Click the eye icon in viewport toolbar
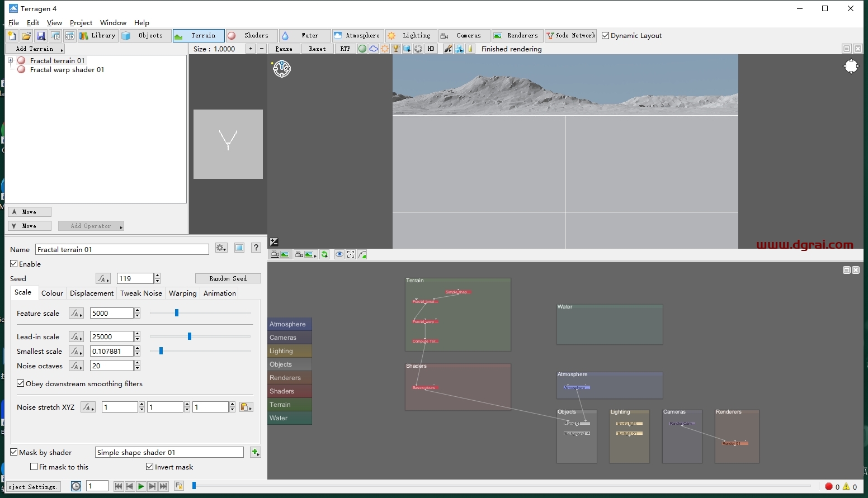 (x=339, y=255)
